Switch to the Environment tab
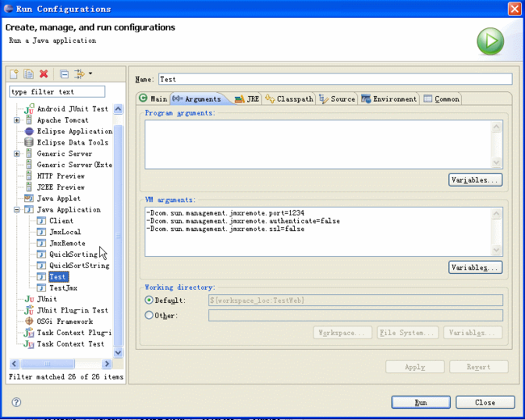Image resolution: width=525 pixels, height=420 pixels. click(388, 99)
